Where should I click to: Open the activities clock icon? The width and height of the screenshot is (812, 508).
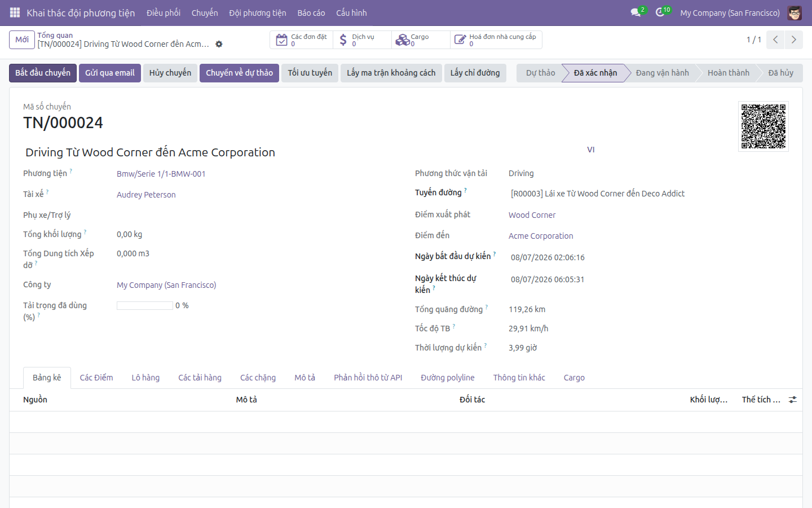pos(660,12)
